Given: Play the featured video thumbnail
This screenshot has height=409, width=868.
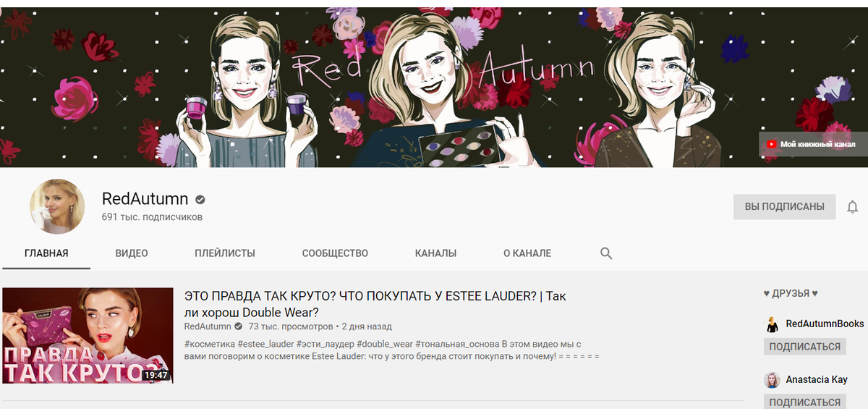Looking at the screenshot, I should 88,335.
